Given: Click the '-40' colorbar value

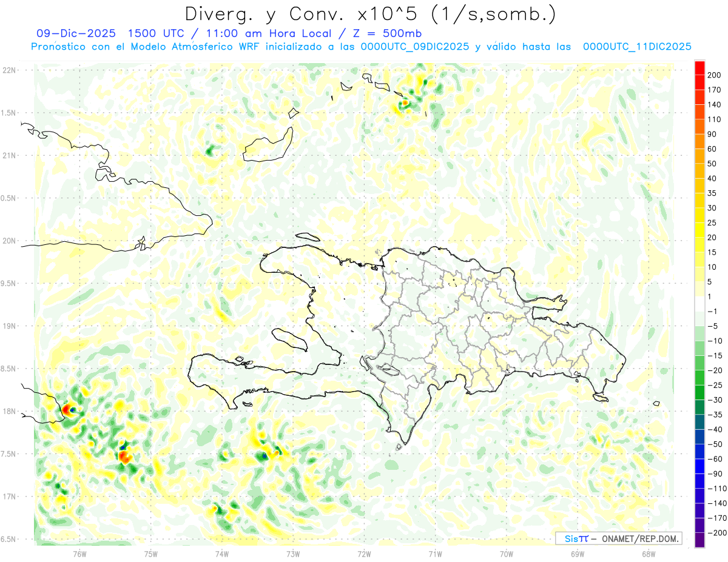Looking at the screenshot, I should tap(714, 429).
